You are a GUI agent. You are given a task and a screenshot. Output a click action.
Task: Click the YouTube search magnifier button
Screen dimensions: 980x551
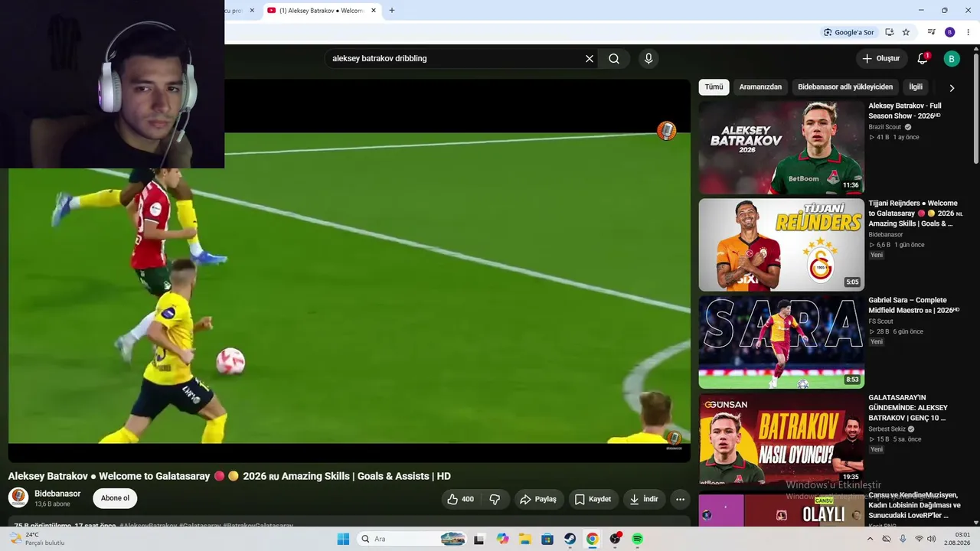(x=614, y=59)
